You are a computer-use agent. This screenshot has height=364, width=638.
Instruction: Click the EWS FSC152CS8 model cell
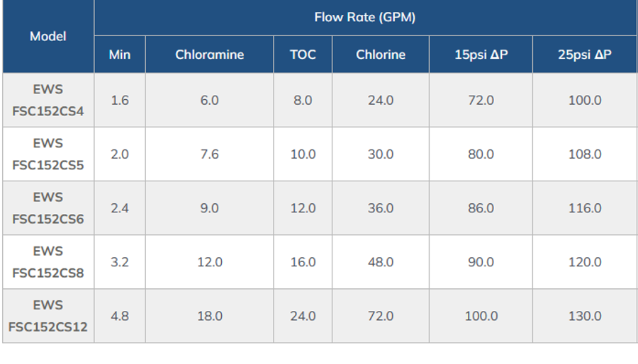pos(48,262)
